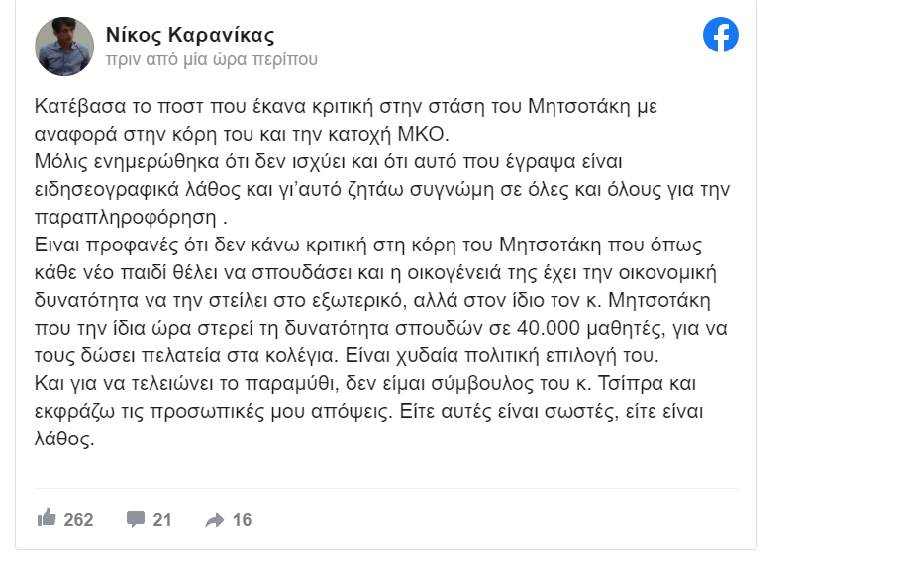This screenshot has height=588, width=907.
Task: Click the word 'παραπληροφόρηση'
Action: tap(126, 218)
